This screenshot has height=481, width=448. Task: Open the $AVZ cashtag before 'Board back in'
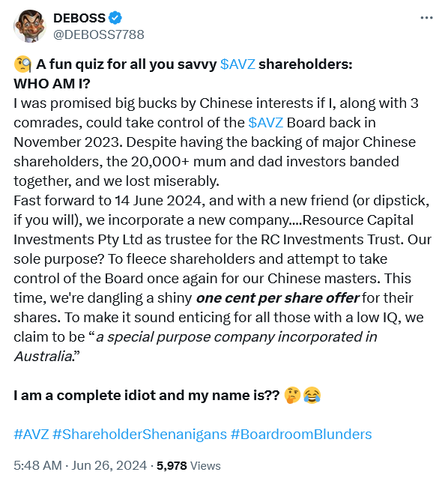click(265, 123)
